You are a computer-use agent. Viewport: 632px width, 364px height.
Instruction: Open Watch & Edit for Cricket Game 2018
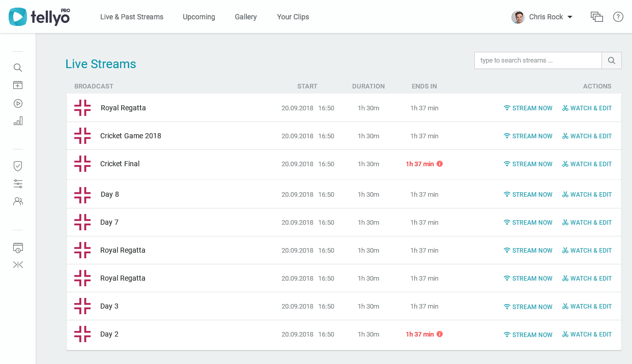(x=587, y=136)
